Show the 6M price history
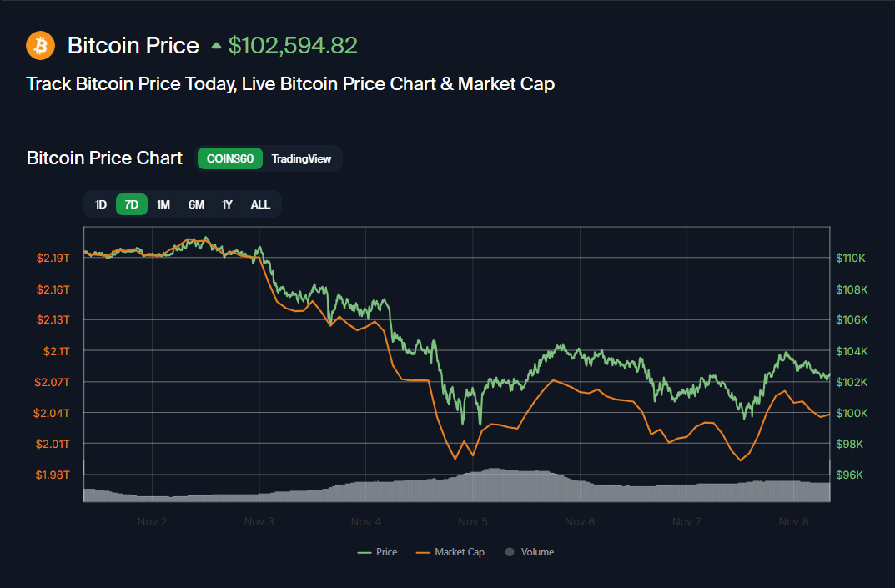This screenshot has height=588, width=895. [x=196, y=204]
